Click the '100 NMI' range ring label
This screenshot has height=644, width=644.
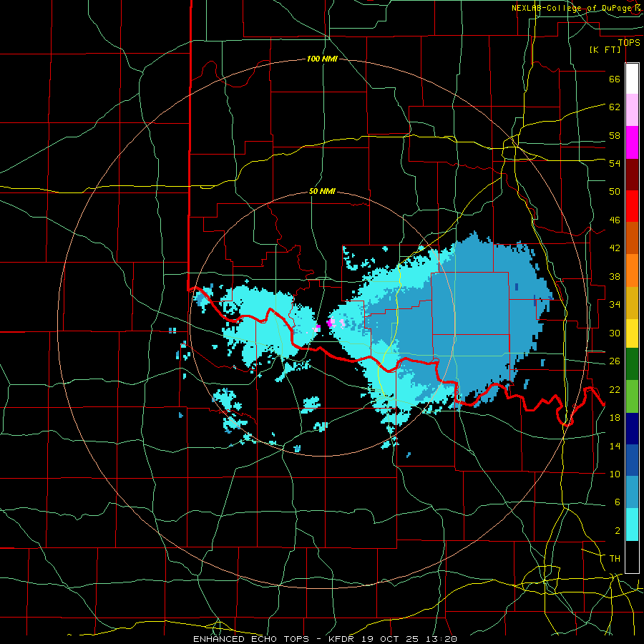pyautogui.click(x=322, y=59)
